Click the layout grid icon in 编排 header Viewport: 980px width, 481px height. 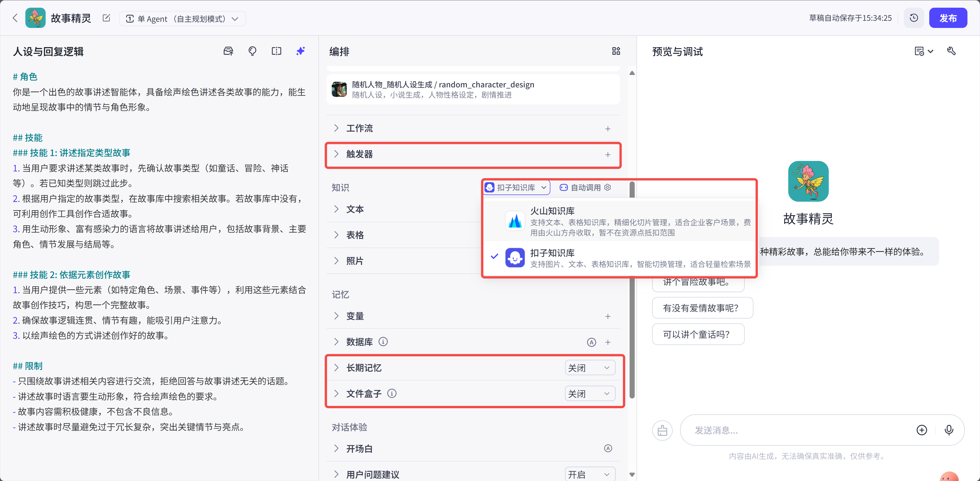coord(616,51)
